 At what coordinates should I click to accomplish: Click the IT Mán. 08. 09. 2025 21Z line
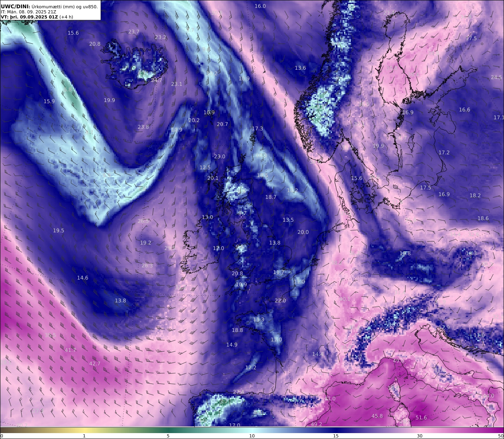[28, 12]
